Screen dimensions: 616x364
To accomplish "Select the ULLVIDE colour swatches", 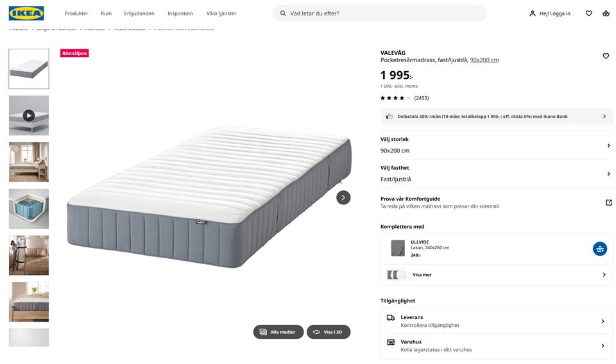I will pos(397,275).
